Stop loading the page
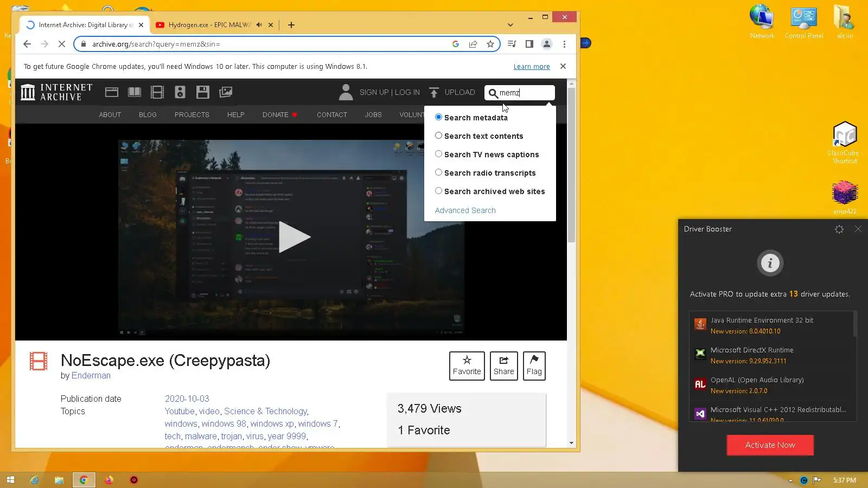The width and height of the screenshot is (868, 488). [62, 44]
